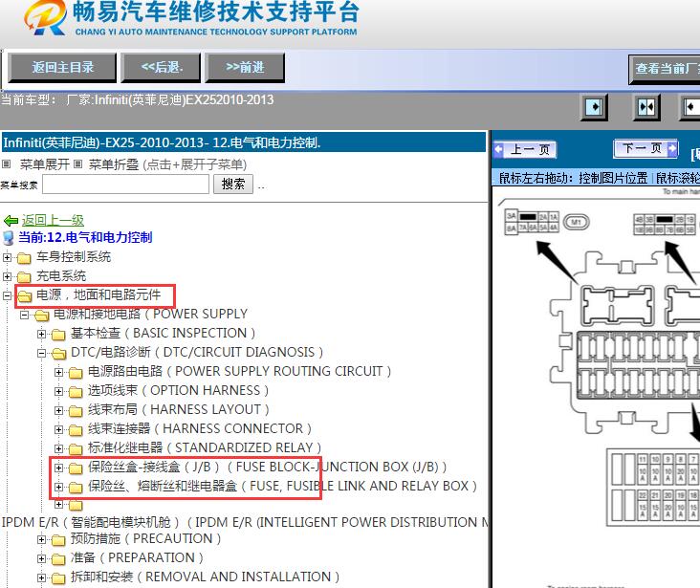Expand 预防措施 (PRECAUTION) node
This screenshot has width=700, height=588.
41,540
